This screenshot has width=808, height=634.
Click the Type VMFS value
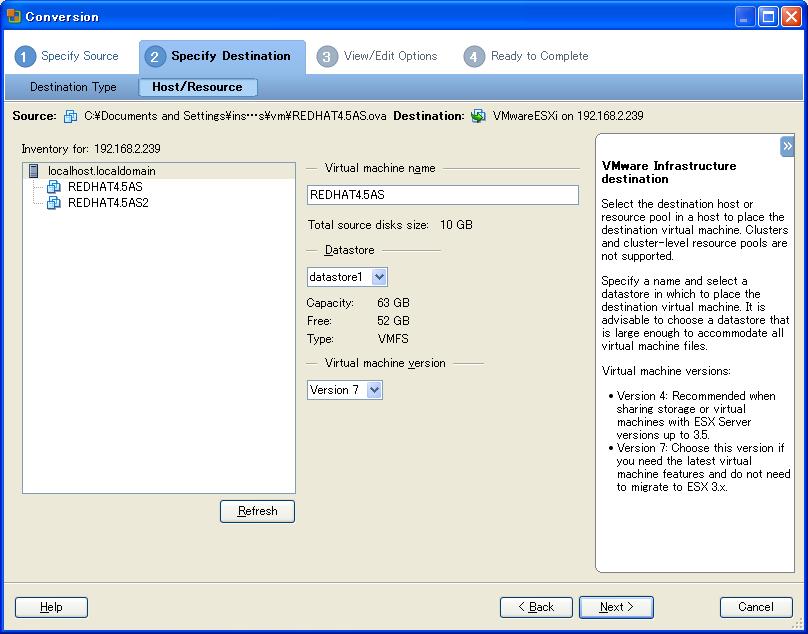[393, 339]
